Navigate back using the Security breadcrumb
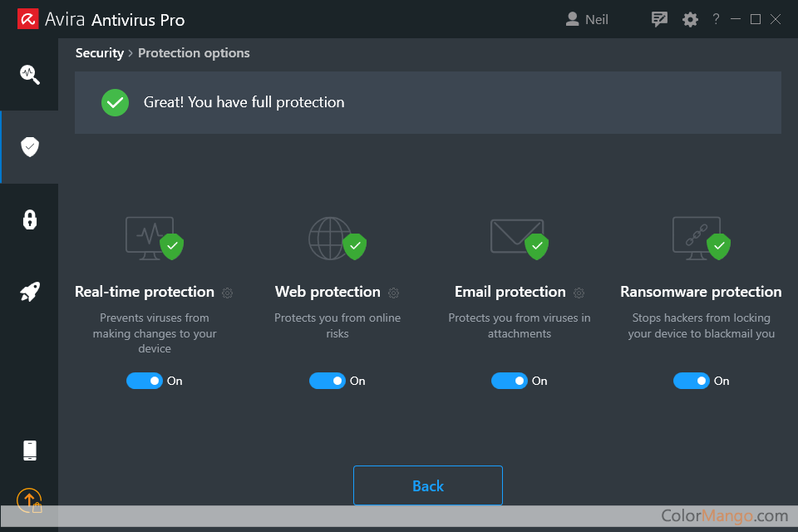Viewport: 798px width, 532px height. coord(99,52)
